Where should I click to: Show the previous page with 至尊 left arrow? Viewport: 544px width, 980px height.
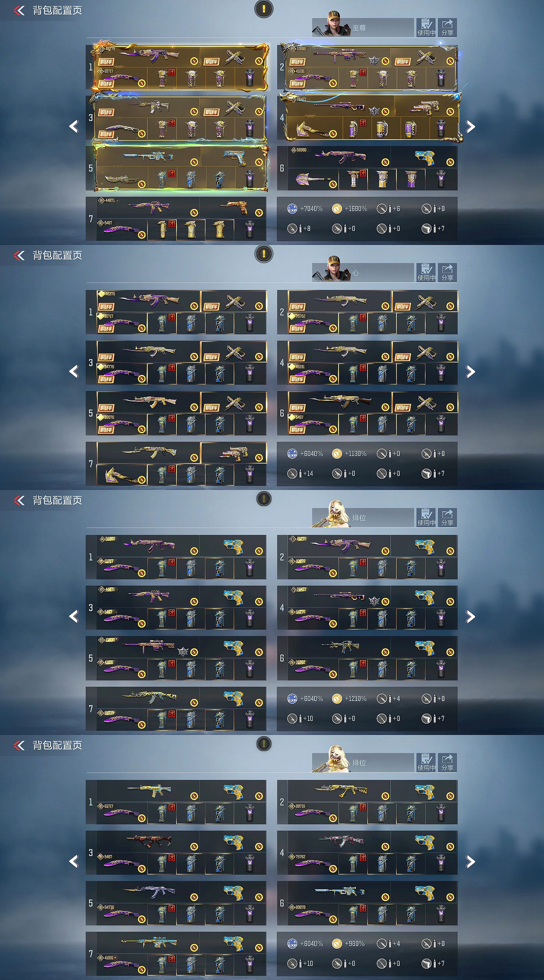pos(74,126)
